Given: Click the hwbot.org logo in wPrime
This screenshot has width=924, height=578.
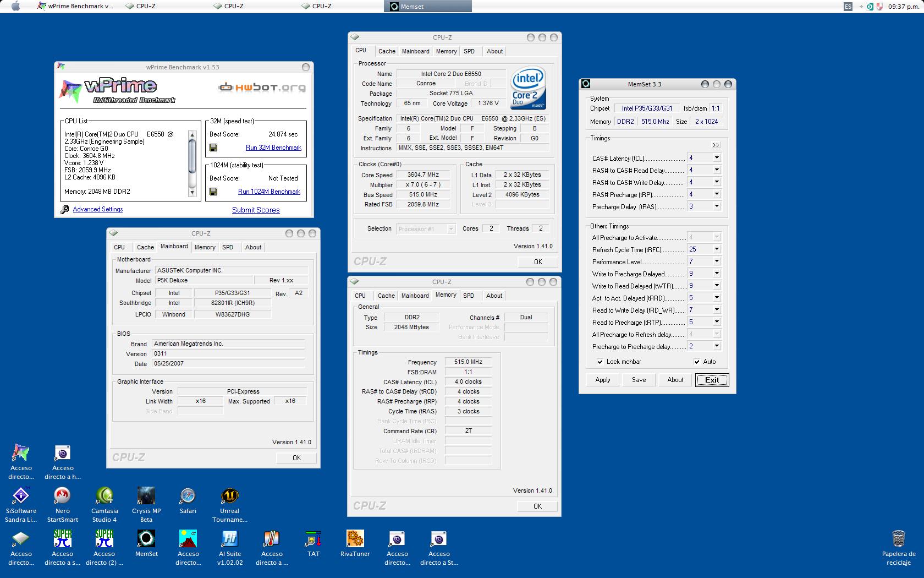Looking at the screenshot, I should (262, 87).
